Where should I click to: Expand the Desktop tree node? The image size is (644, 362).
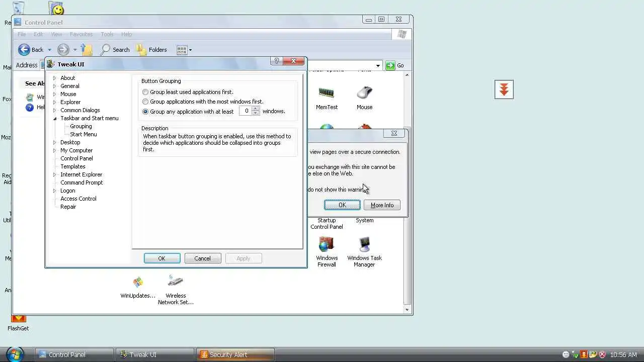pos(54,142)
